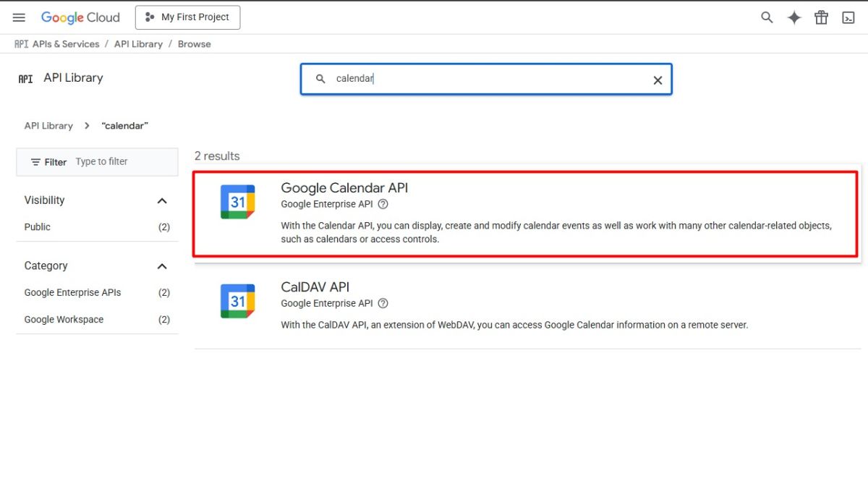Image resolution: width=868 pixels, height=497 pixels.
Task: Click the free trial gift icon
Action: (821, 17)
